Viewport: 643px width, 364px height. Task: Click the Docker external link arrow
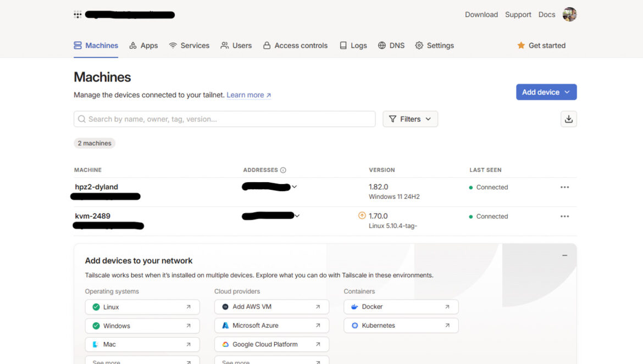click(x=447, y=307)
